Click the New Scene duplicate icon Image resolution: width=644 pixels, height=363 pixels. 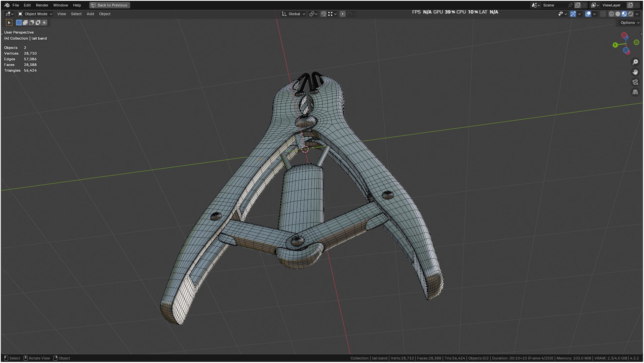(x=578, y=5)
